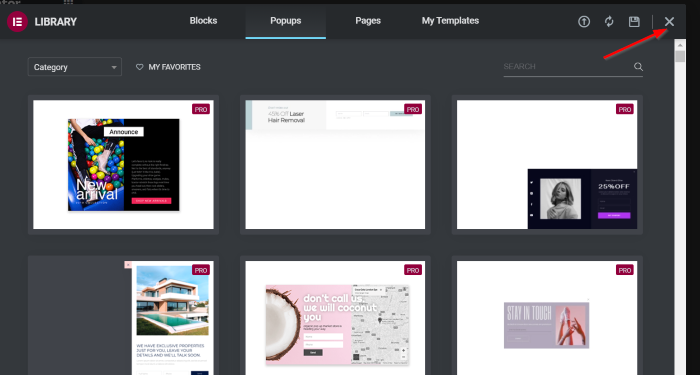The height and width of the screenshot is (375, 700).
Task: Click the Search input field
Action: [567, 67]
